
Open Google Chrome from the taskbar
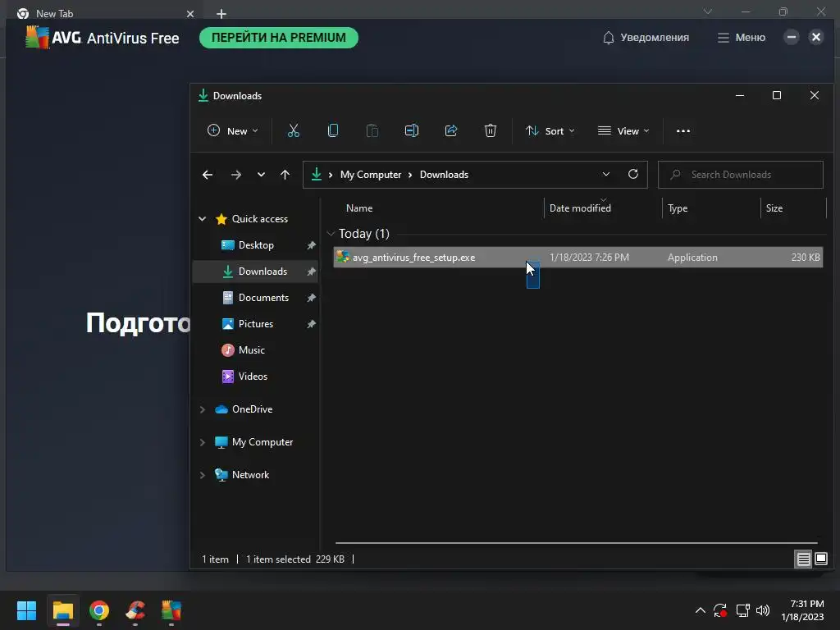point(99,610)
